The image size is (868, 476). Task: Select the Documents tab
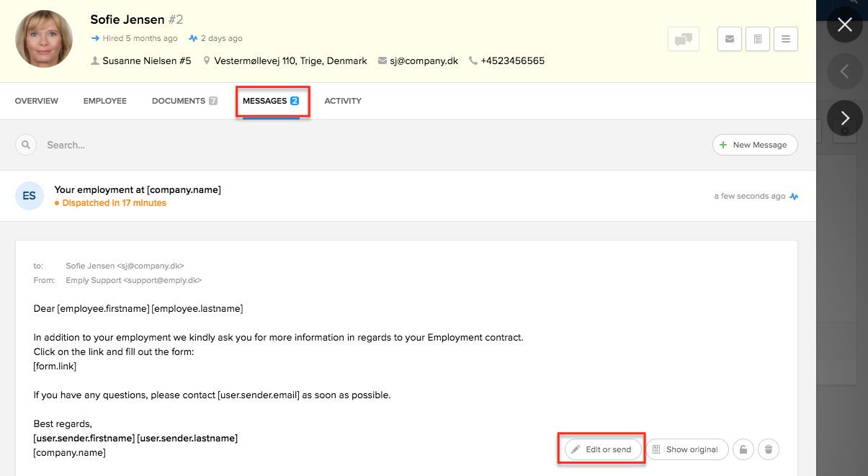click(x=184, y=101)
